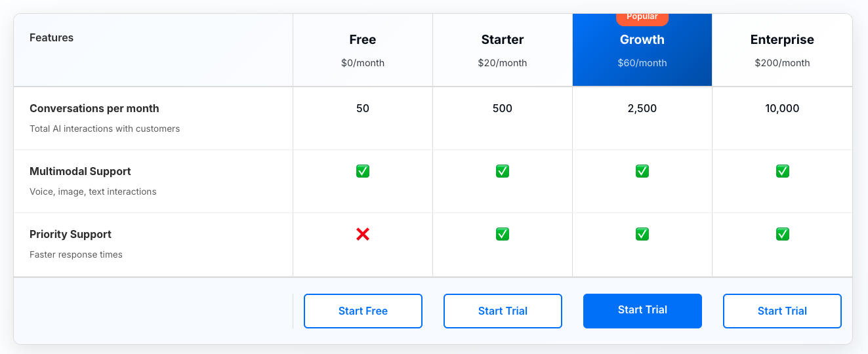Click the orange Popular badge

click(x=642, y=18)
